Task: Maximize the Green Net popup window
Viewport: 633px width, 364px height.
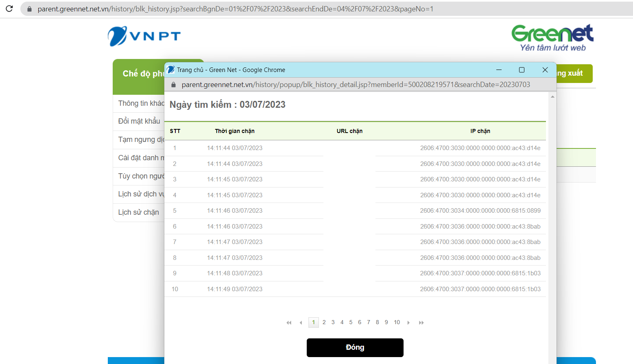Action: (x=522, y=70)
